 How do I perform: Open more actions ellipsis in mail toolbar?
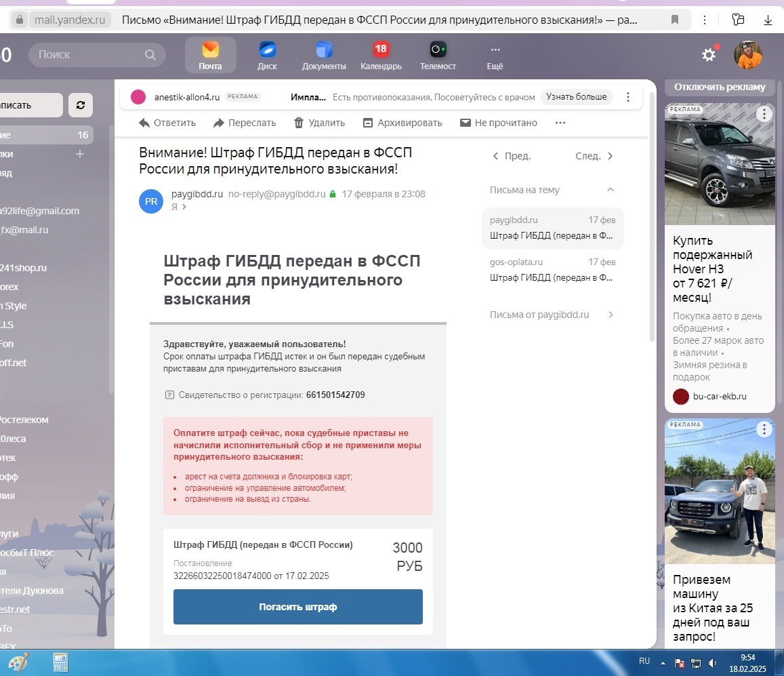tap(560, 123)
